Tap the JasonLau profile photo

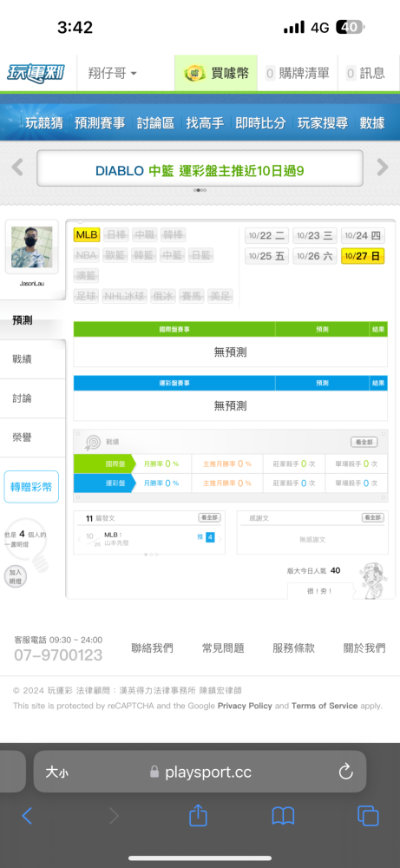coord(32,247)
